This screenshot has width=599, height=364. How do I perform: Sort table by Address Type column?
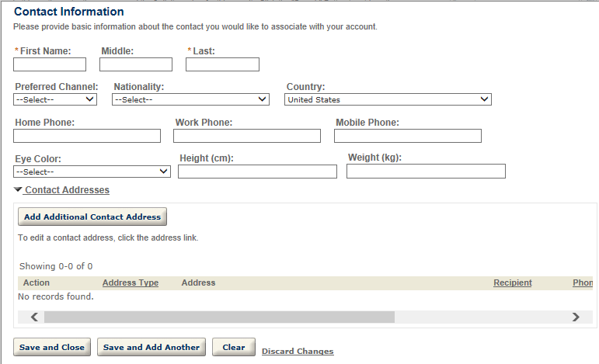click(x=131, y=283)
